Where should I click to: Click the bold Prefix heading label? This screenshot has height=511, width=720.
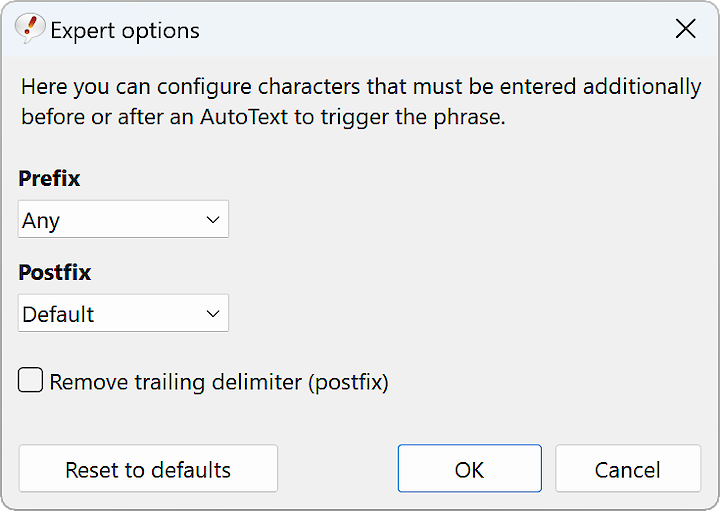(x=49, y=178)
